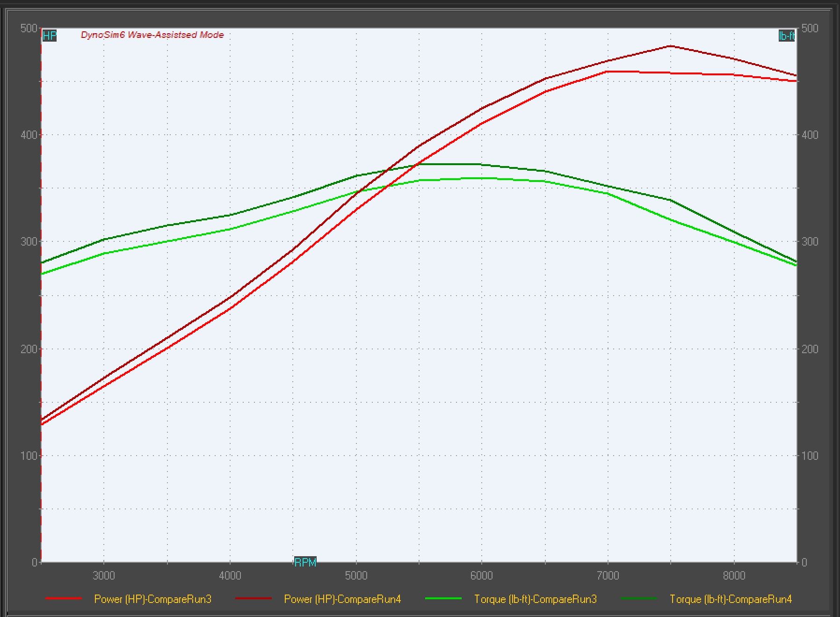840x617 pixels.
Task: Click the 5000 RPM tick label
Action: click(356, 576)
